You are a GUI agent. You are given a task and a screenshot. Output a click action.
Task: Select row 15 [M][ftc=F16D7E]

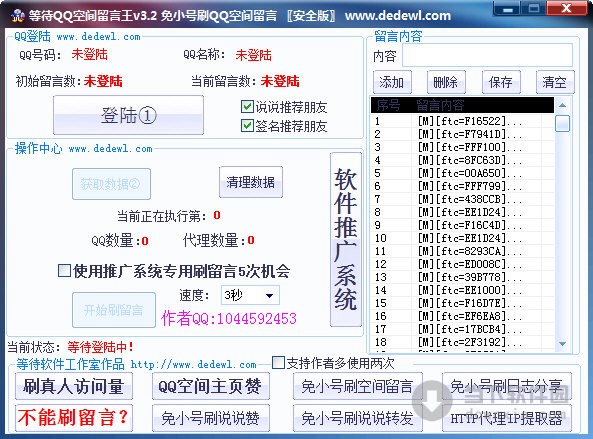(x=462, y=303)
